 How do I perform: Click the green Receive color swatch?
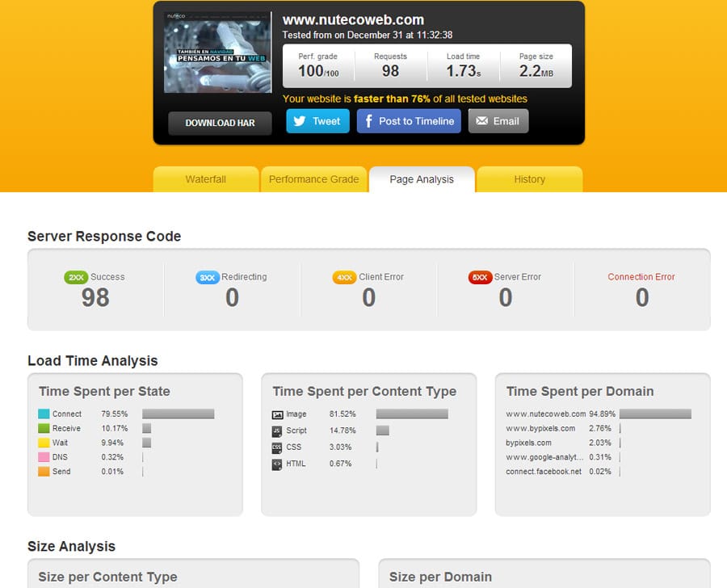[44, 428]
